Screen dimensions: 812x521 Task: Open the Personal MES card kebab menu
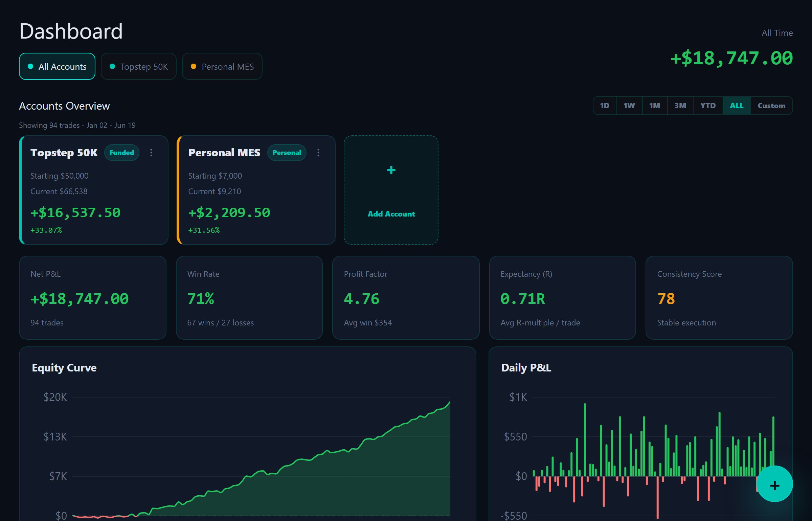(318, 153)
